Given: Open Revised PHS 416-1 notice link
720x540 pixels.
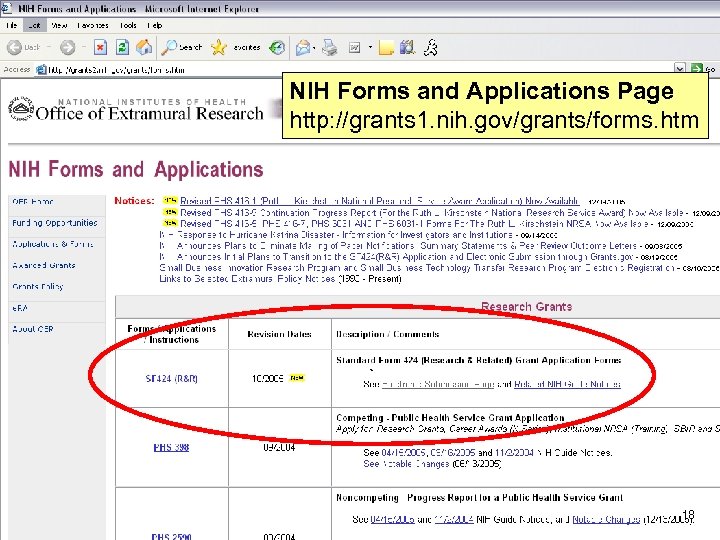Looking at the screenshot, I should pos(379,201).
